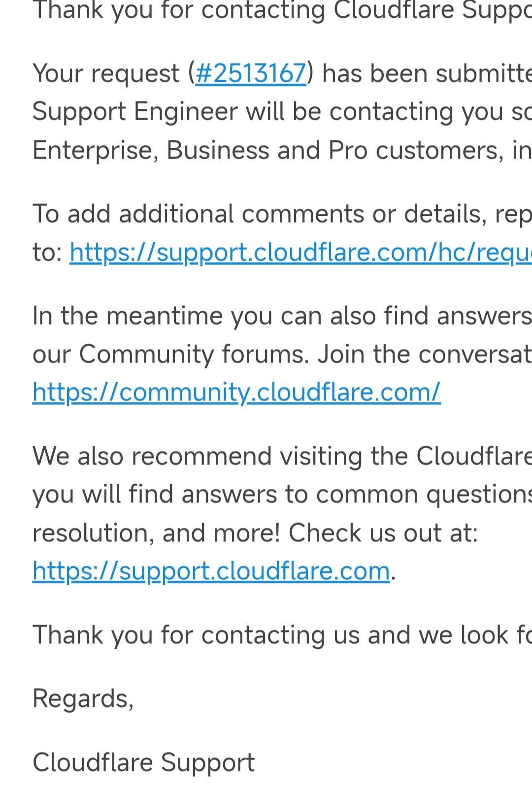Screen dimensions: 532x796
Task: Tap the 'In the meantime' sentence
Action: coord(282,316)
